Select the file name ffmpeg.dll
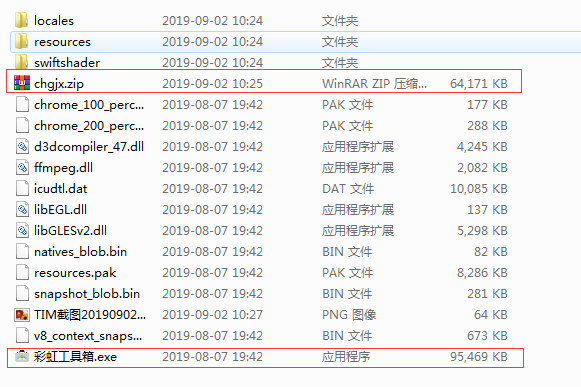 (x=63, y=168)
